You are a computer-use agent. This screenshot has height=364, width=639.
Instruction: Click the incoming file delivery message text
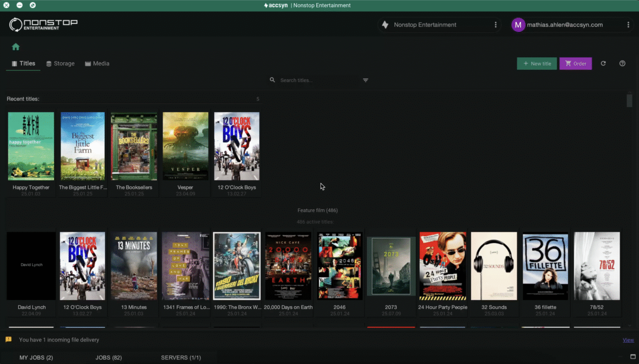tap(59, 340)
